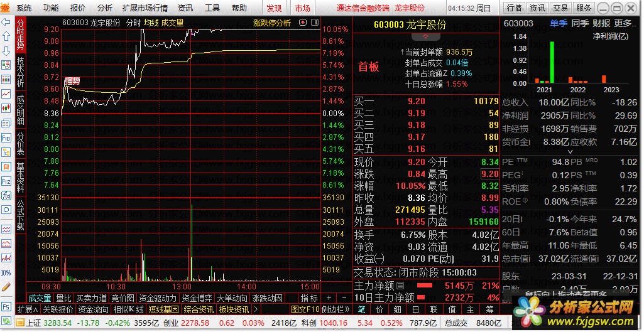This screenshot has width=644, height=332.
Task: Switch to 公式下载 vertical tab
Action: (21, 215)
